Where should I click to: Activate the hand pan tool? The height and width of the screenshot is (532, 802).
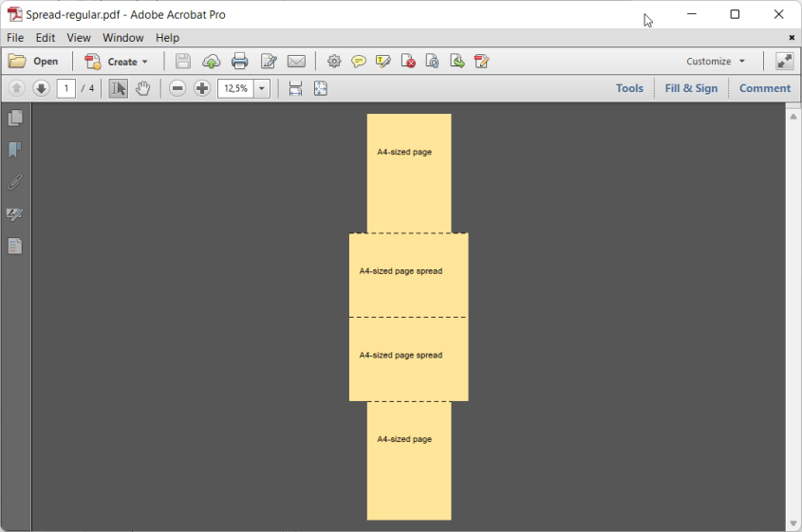click(142, 88)
